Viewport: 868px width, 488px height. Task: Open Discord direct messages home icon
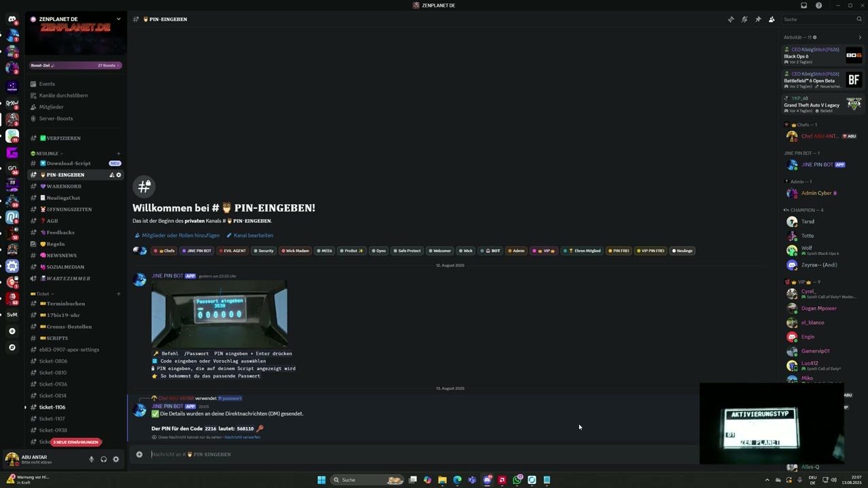pyautogui.click(x=12, y=19)
